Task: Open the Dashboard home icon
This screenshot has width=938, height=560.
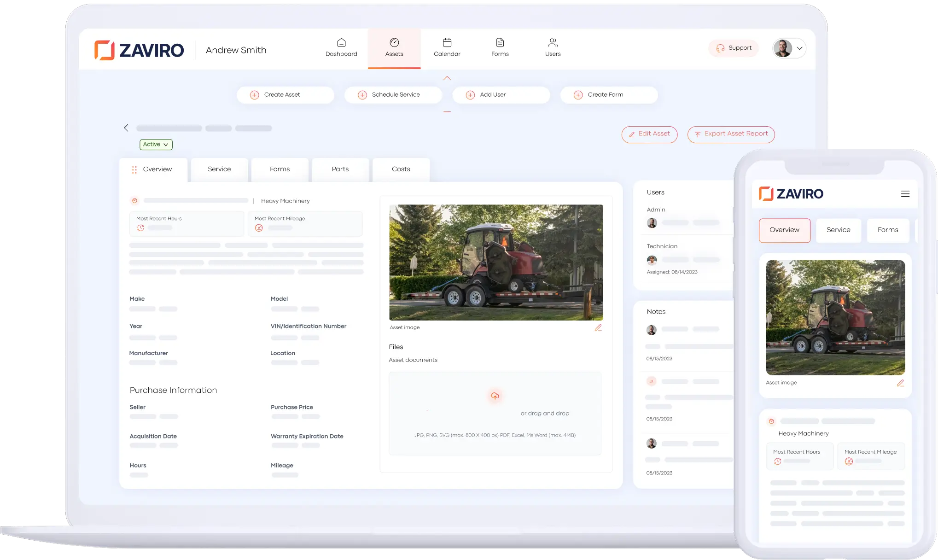Action: click(x=341, y=43)
